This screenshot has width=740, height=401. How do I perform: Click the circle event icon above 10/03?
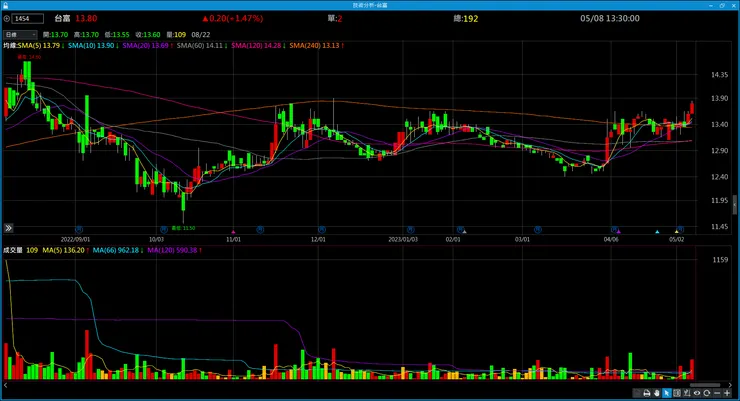164,230
